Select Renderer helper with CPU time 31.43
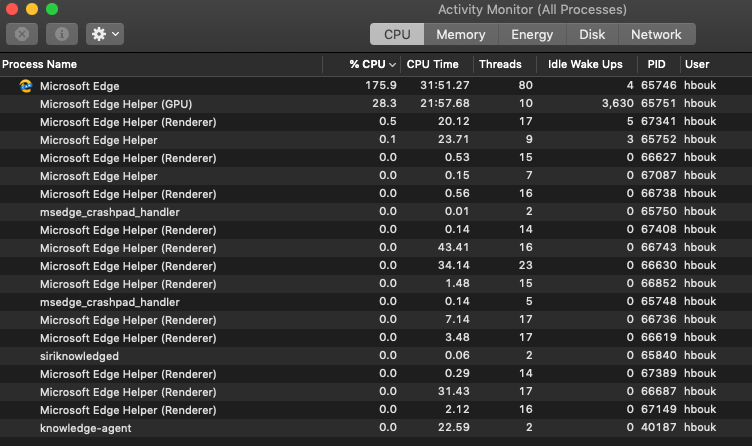 click(x=376, y=392)
